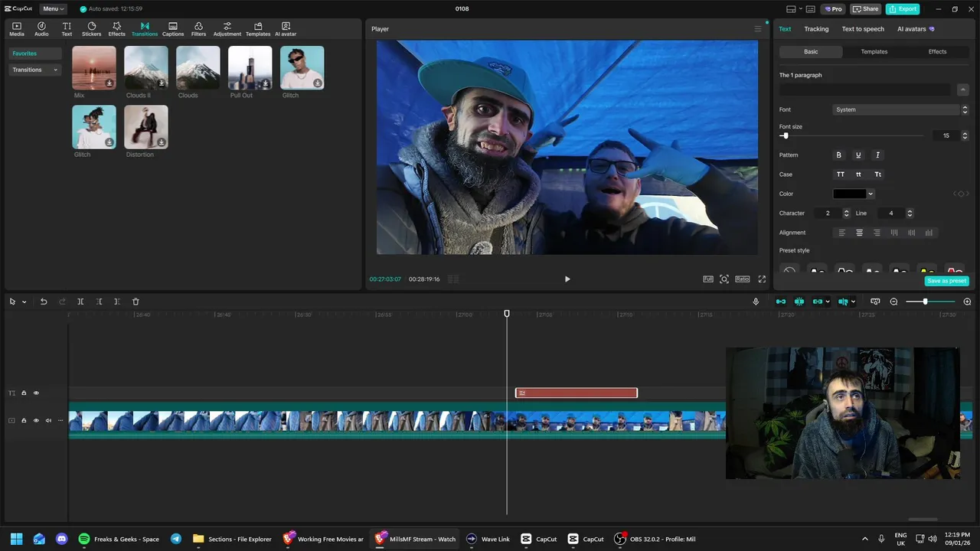
Task: Split clip at playhead
Action: (x=80, y=302)
